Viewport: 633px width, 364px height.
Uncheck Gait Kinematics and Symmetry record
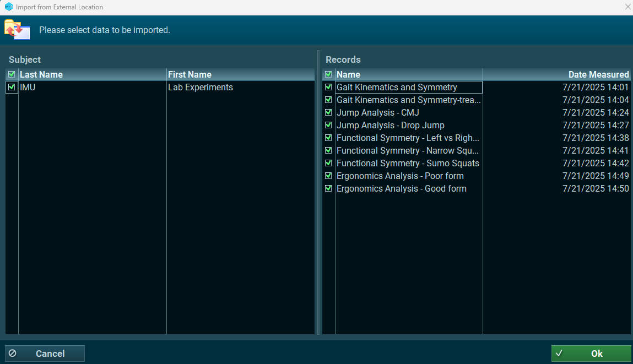(x=328, y=87)
